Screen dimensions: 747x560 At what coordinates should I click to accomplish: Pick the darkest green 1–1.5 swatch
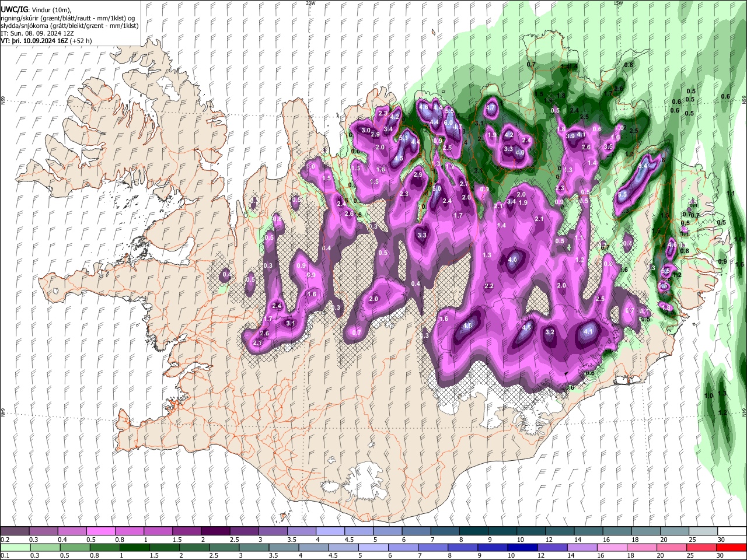tap(134, 547)
